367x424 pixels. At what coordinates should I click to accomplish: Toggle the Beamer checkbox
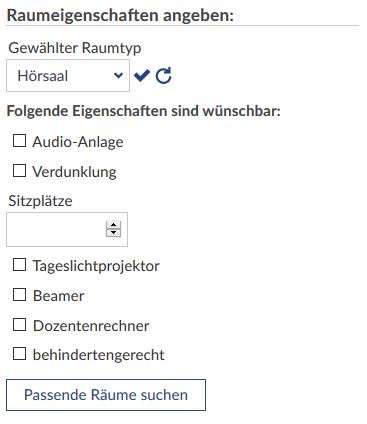click(x=19, y=295)
